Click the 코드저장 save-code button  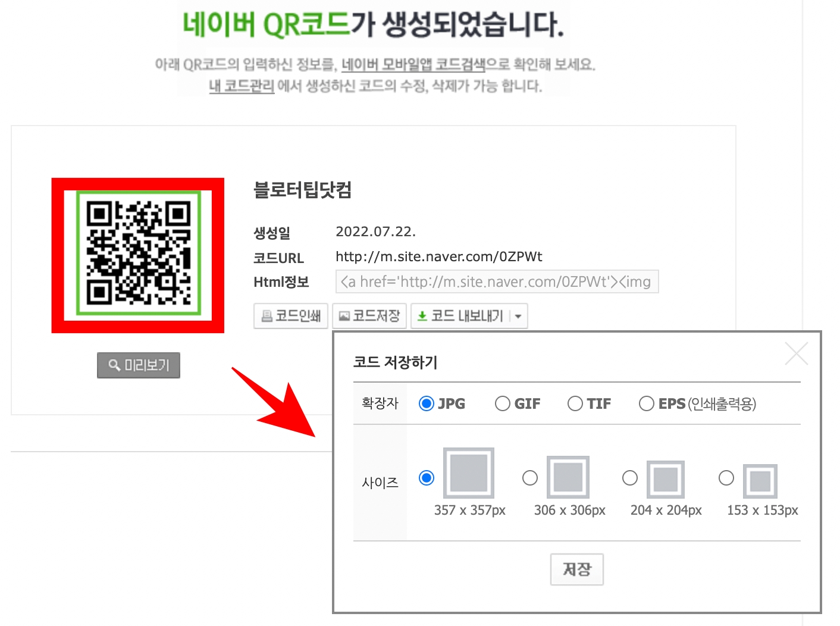pos(369,316)
